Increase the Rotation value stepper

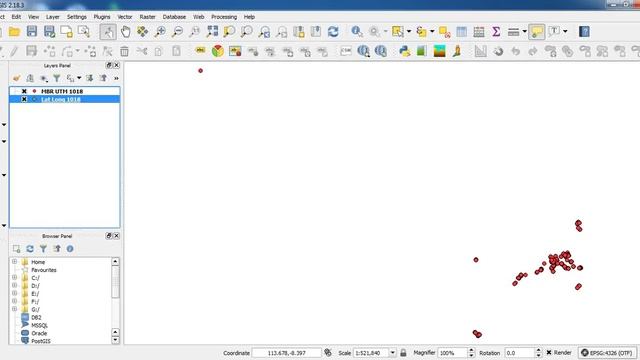coord(538,350)
